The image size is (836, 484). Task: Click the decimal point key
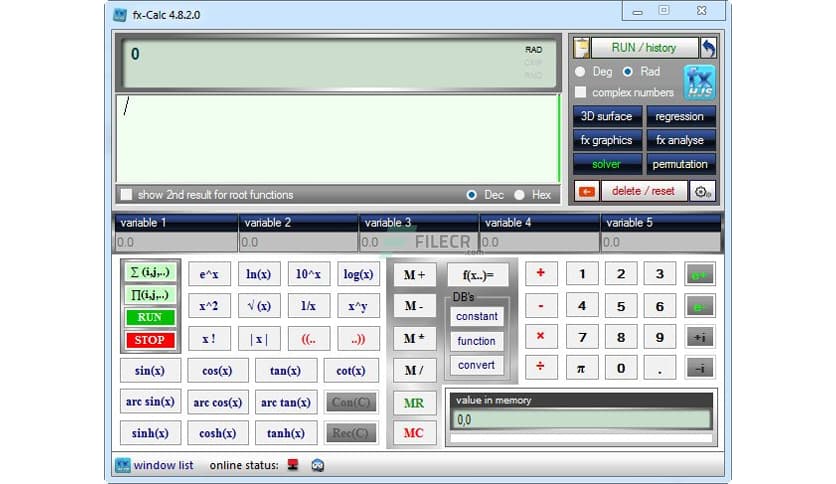pos(660,368)
